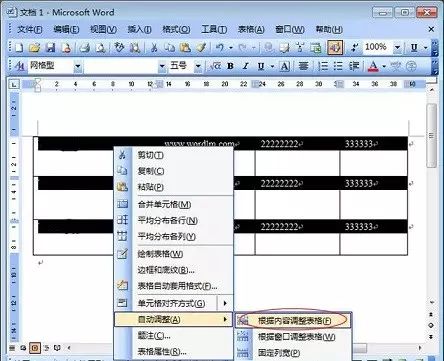Viewport: 444px width, 361px height.
Task: Toggle bulleted list formatting
Action: 338,66
